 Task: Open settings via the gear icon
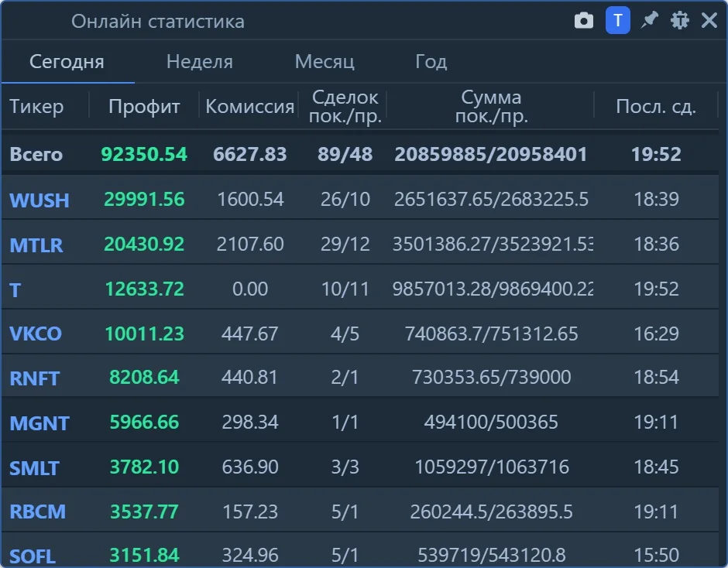click(680, 20)
